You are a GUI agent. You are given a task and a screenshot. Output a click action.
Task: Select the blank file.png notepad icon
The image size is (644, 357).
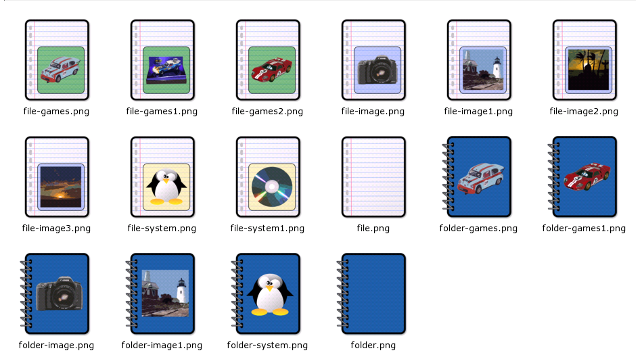click(373, 177)
